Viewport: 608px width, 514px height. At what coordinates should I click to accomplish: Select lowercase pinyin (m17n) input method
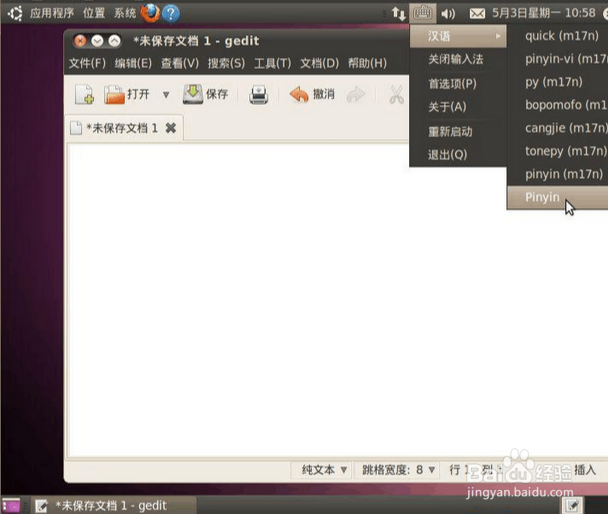558,174
